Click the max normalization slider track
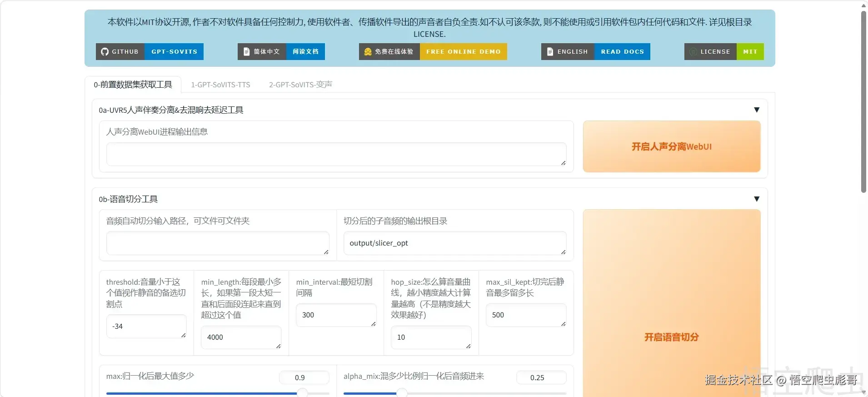Image resolution: width=868 pixels, height=397 pixels. (218, 393)
